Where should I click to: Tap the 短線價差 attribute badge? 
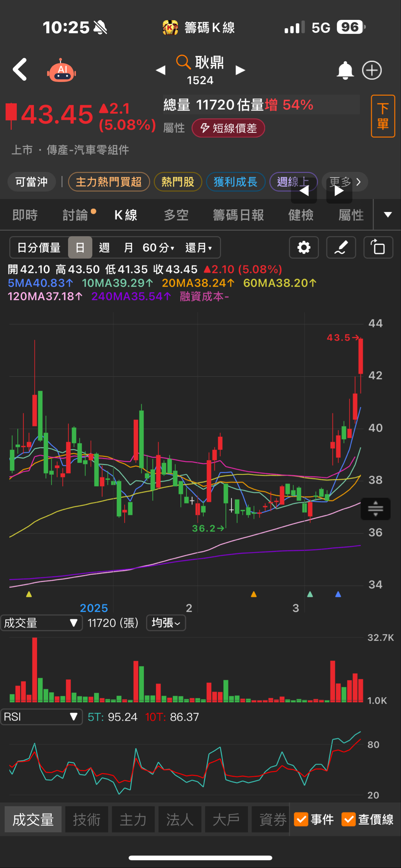click(x=228, y=128)
